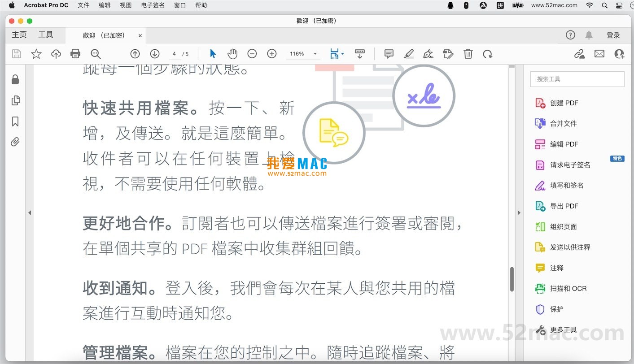The width and height of the screenshot is (634, 364).
Task: Open the 文件 menu
Action: pyautogui.click(x=83, y=5)
